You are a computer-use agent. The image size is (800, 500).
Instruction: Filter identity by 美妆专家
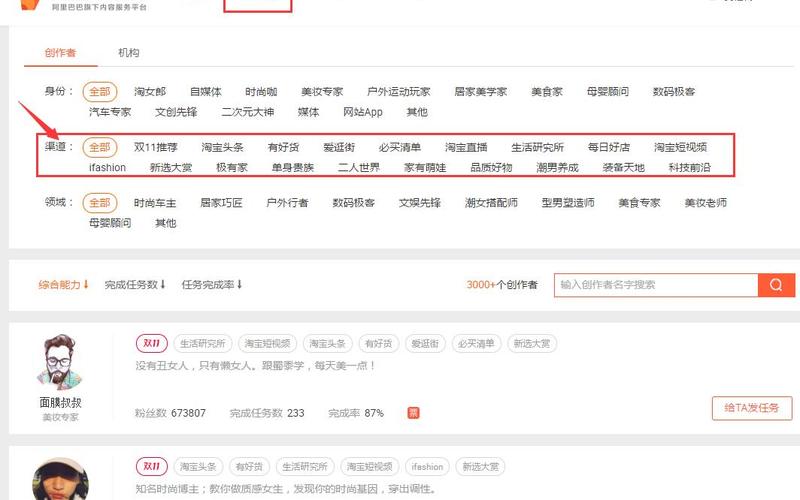point(322,92)
